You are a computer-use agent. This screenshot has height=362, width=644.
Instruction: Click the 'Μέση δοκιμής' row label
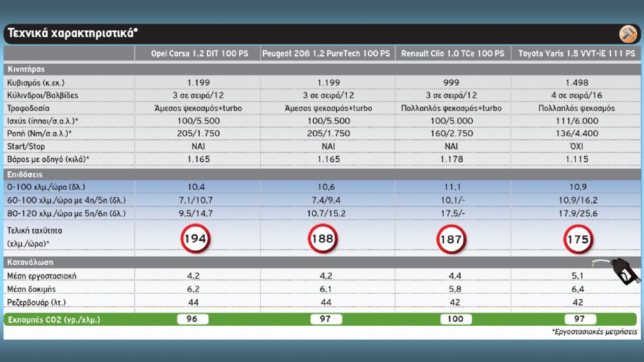pos(32,289)
